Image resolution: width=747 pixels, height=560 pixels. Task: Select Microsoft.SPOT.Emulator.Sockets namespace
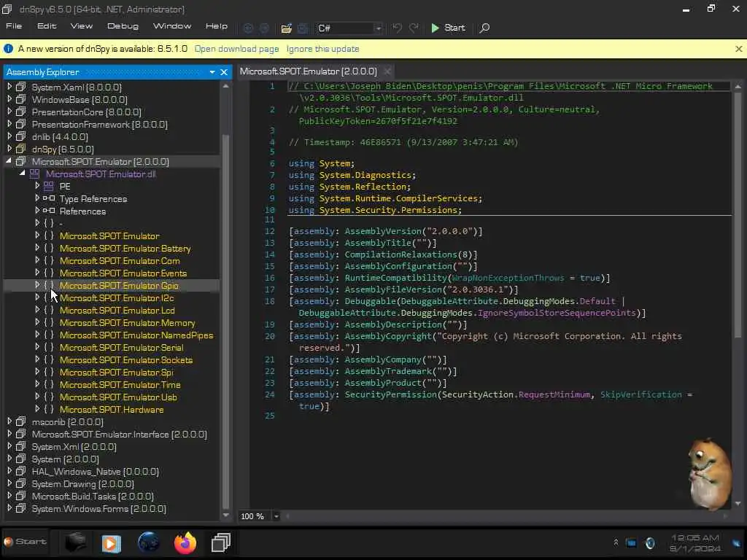pos(126,360)
